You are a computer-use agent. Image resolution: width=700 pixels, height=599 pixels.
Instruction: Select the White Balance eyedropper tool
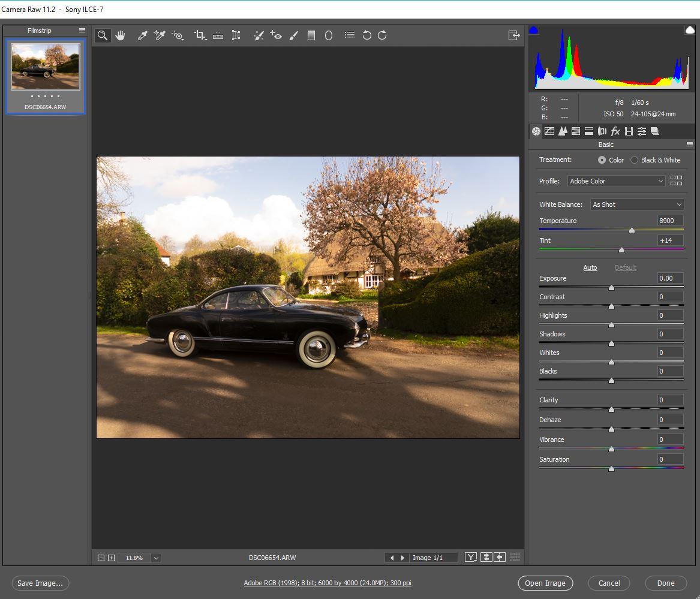142,36
